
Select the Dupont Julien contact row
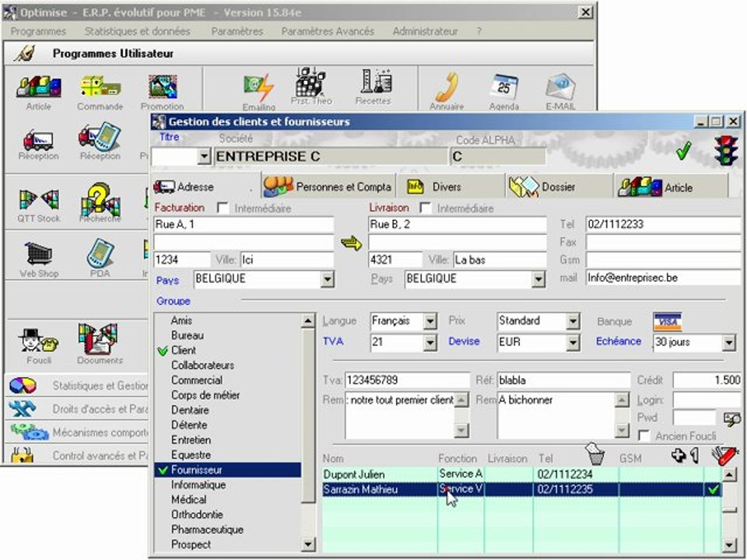(522, 474)
